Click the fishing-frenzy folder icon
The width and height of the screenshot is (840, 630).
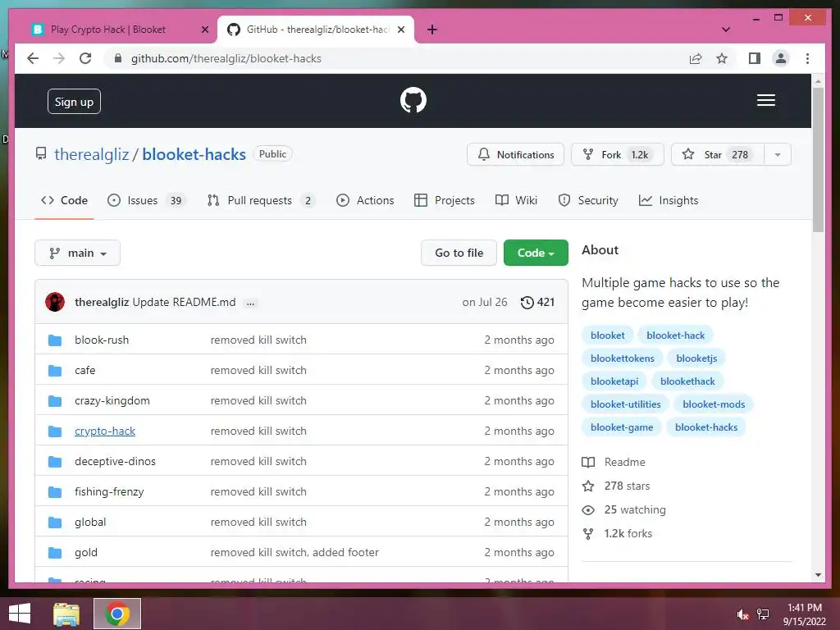(x=55, y=492)
